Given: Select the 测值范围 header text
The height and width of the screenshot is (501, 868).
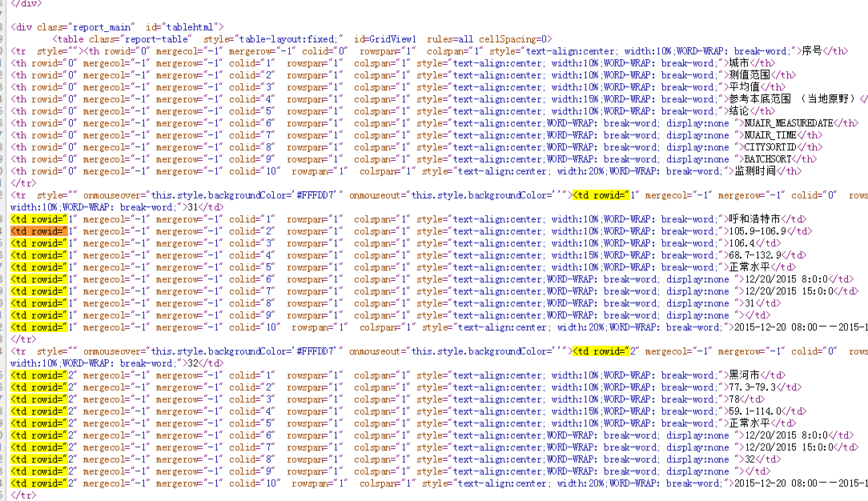Looking at the screenshot, I should (x=749, y=75).
